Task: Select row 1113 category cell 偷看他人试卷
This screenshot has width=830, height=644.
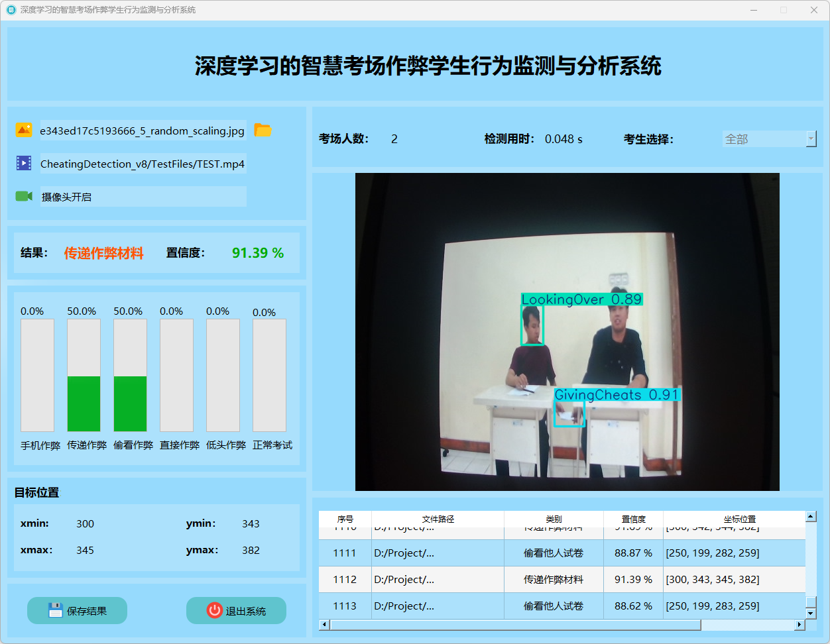Action: pyautogui.click(x=554, y=606)
